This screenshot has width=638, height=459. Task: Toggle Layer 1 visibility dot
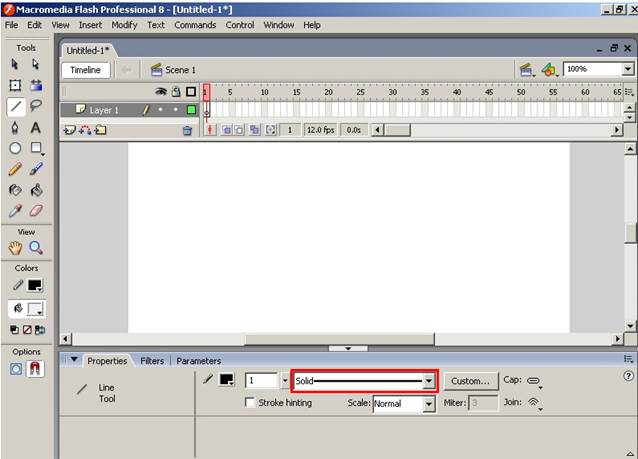(x=161, y=109)
